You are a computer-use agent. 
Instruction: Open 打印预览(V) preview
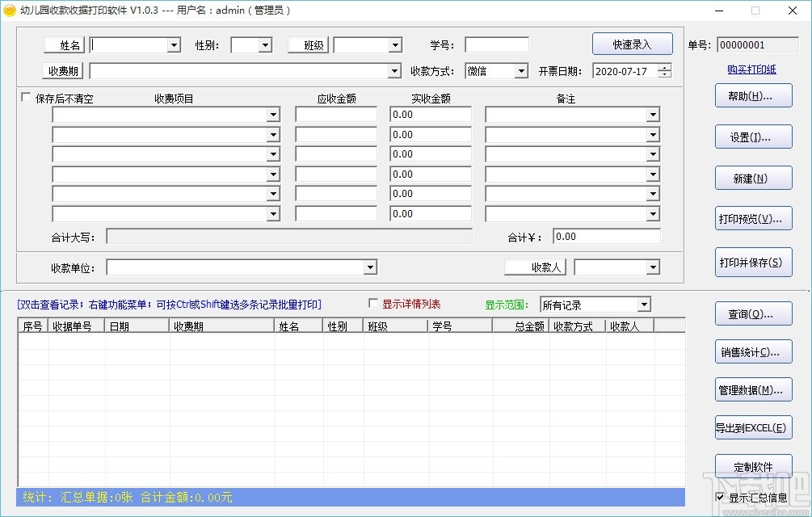[x=753, y=217]
